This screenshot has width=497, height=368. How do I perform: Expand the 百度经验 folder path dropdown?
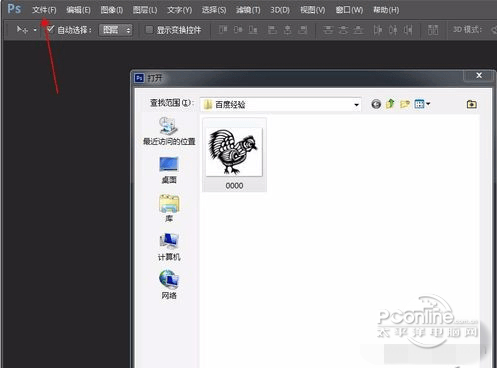click(x=356, y=105)
